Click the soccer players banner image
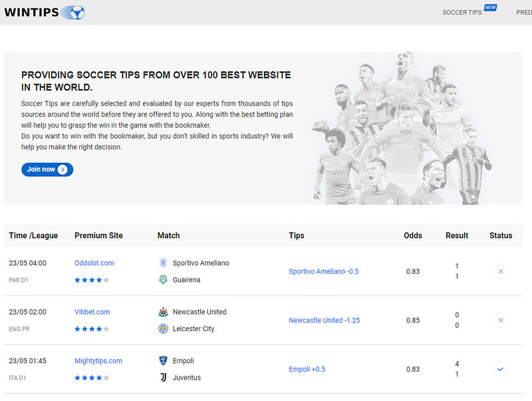This screenshot has height=401, width=532. pyautogui.click(x=402, y=128)
